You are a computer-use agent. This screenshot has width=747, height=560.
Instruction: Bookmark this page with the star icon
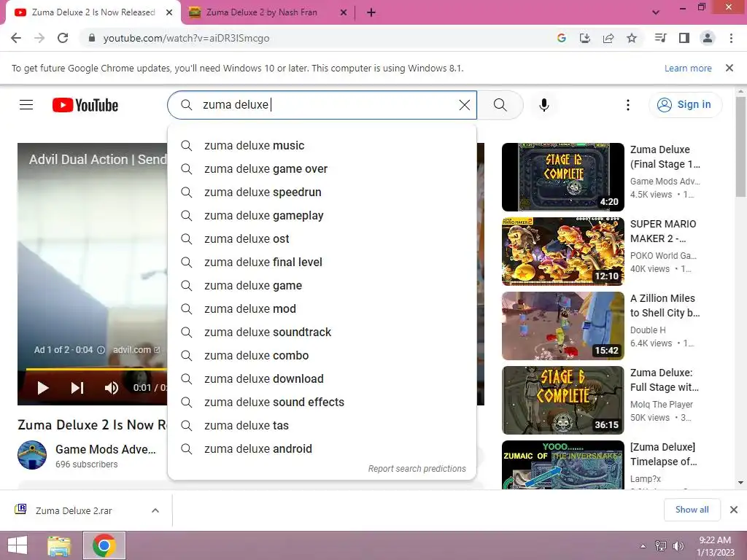click(x=632, y=38)
